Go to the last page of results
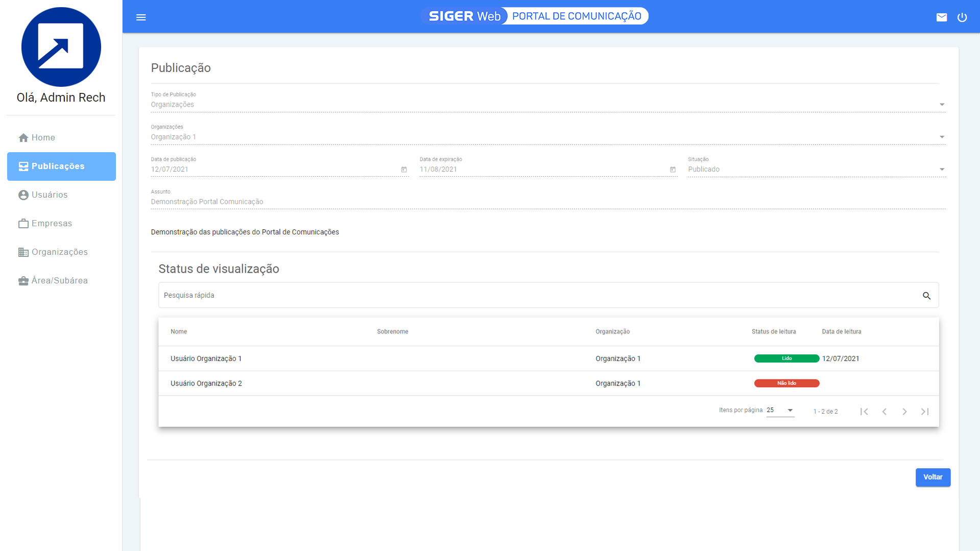980x551 pixels. (924, 412)
